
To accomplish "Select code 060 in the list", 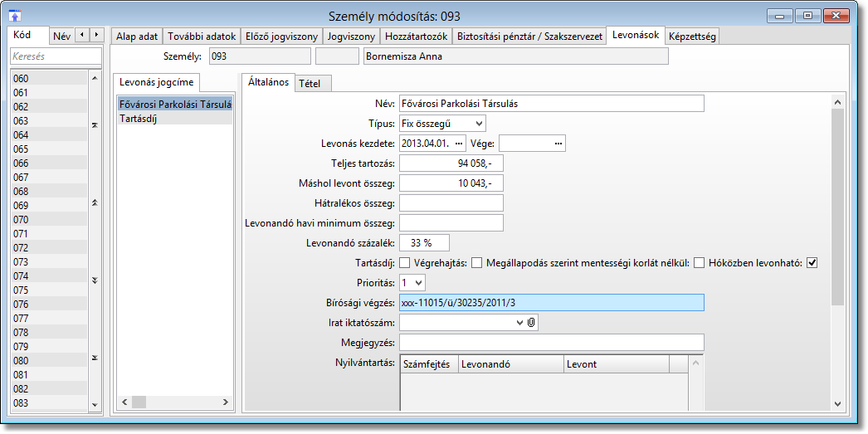I will click(49, 79).
